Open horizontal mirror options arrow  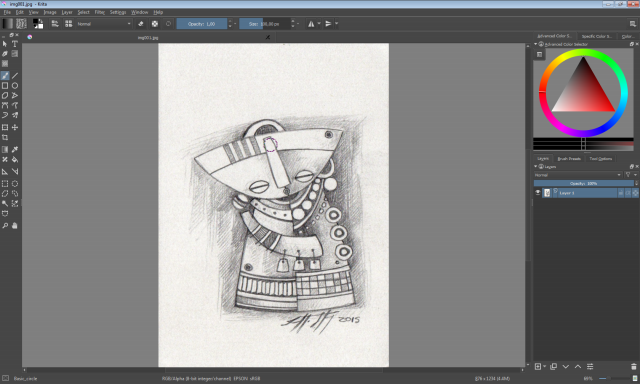coord(319,24)
